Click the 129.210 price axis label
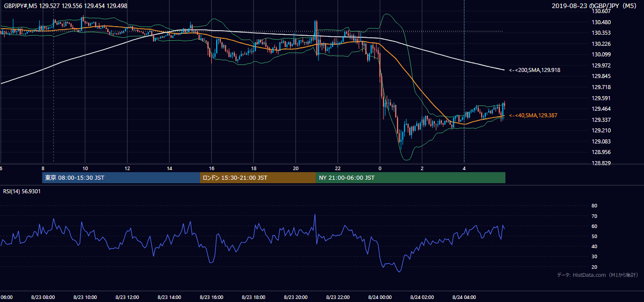 [601, 130]
